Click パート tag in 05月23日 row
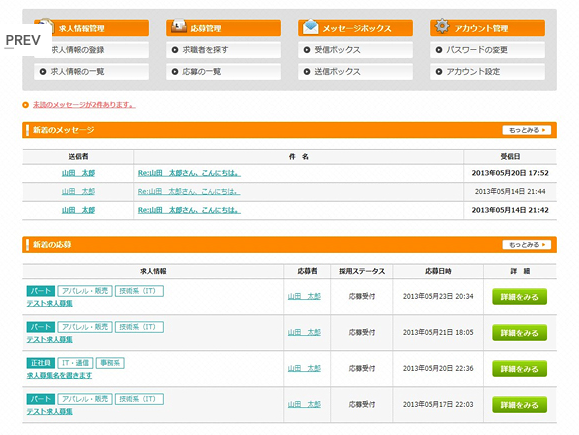 click(41, 291)
